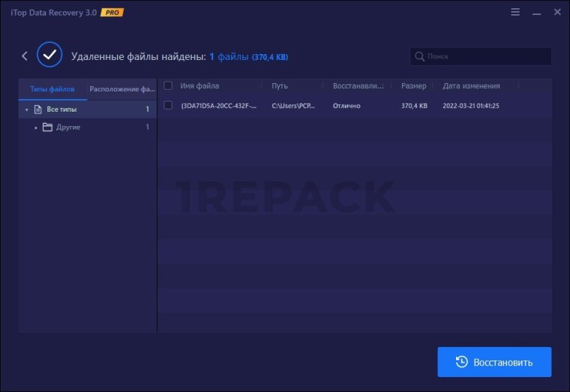Minimize the iTop Data Recovery window

tap(535, 13)
